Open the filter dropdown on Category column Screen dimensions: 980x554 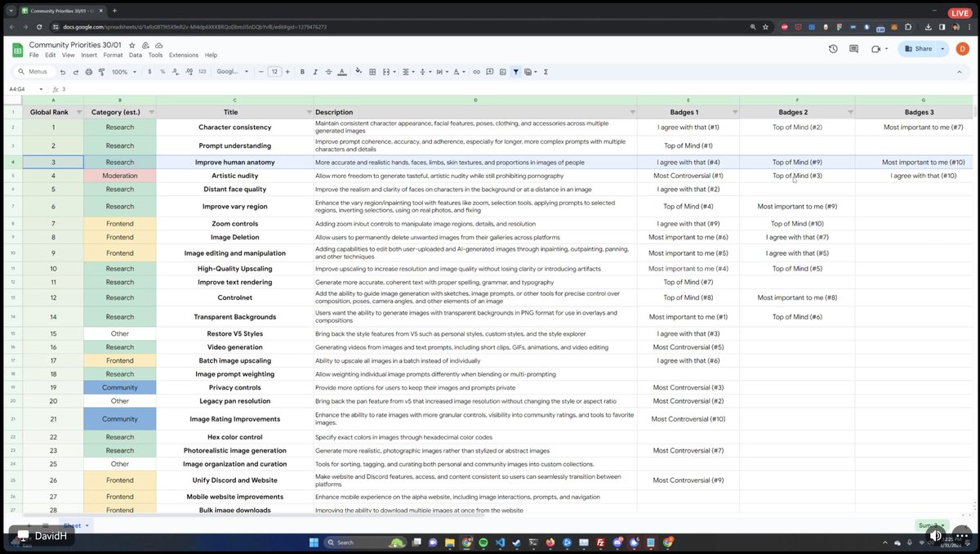coord(149,112)
